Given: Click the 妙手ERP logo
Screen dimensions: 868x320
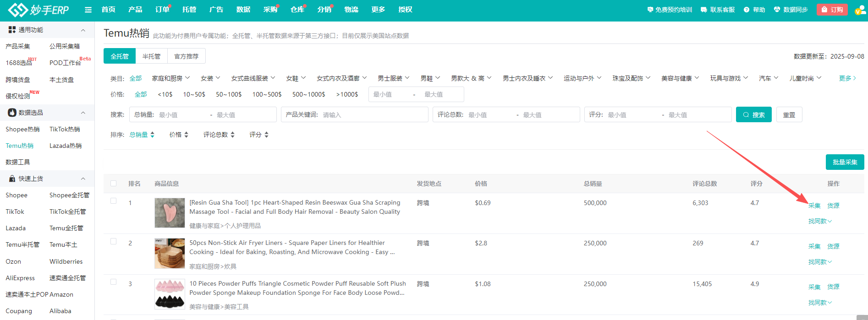Looking at the screenshot, I should (38, 10).
